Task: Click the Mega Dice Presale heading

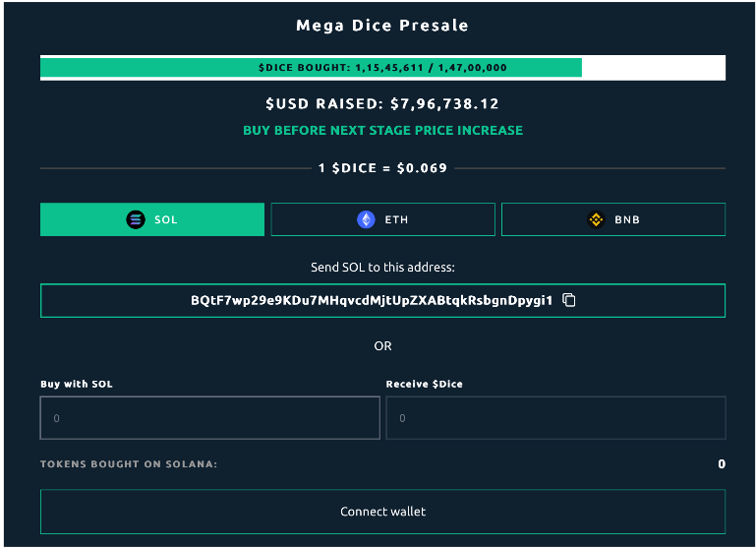Action: [382, 26]
